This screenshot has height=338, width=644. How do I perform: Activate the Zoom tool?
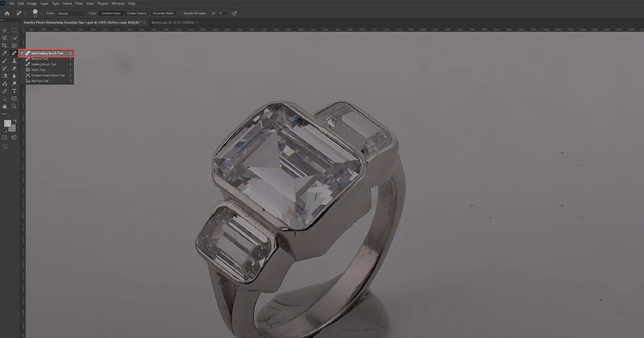(14, 106)
